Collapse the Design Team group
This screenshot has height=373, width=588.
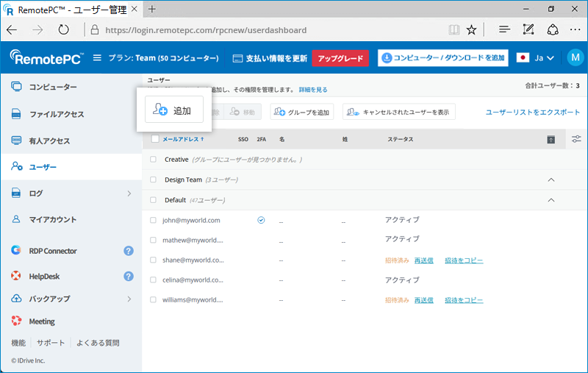click(x=551, y=180)
